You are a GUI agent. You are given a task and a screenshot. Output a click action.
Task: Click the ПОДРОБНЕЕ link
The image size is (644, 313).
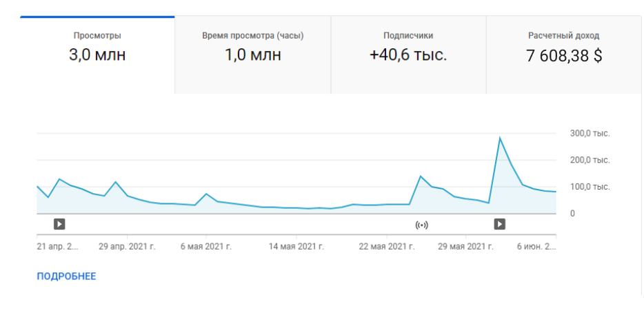click(66, 276)
